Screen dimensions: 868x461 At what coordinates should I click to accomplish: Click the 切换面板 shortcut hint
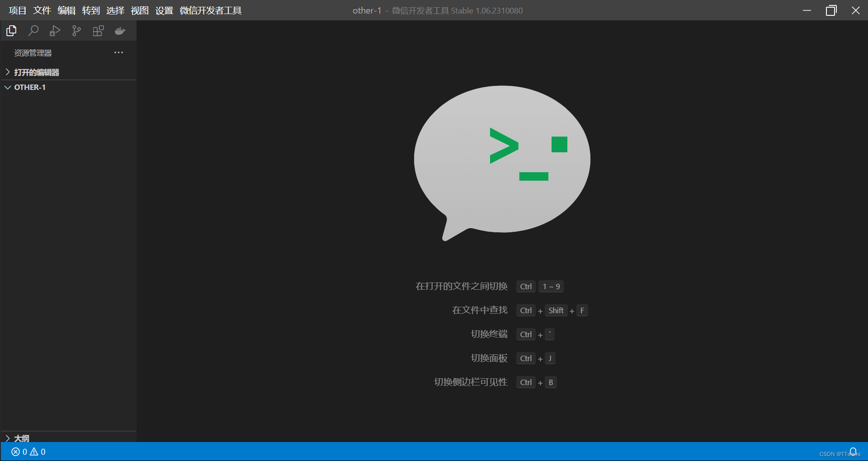(489, 358)
